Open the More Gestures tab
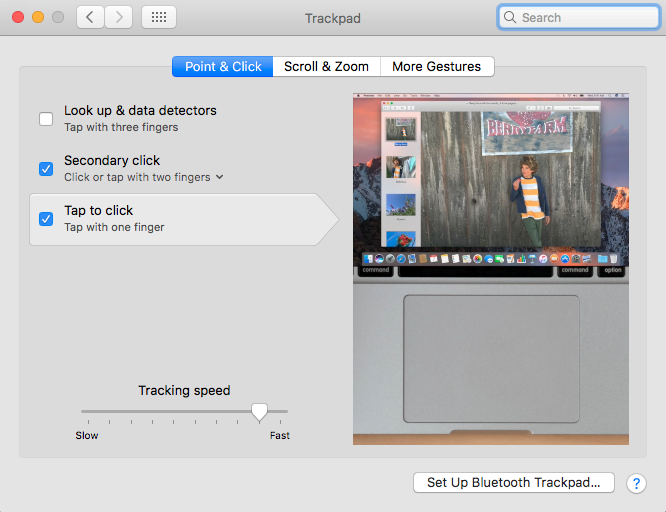Screen dimensions: 666x512 click(x=436, y=67)
